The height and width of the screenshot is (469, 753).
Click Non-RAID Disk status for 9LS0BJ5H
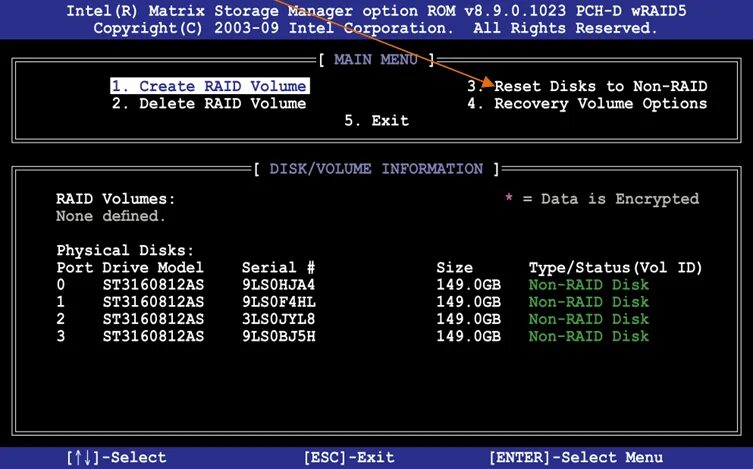[589, 337]
